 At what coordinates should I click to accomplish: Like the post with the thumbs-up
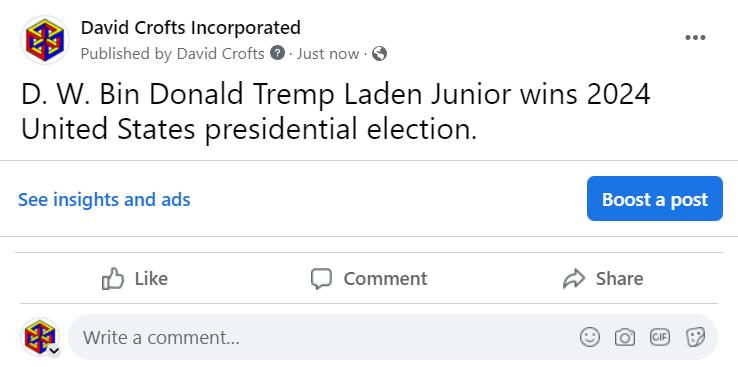[x=135, y=279]
